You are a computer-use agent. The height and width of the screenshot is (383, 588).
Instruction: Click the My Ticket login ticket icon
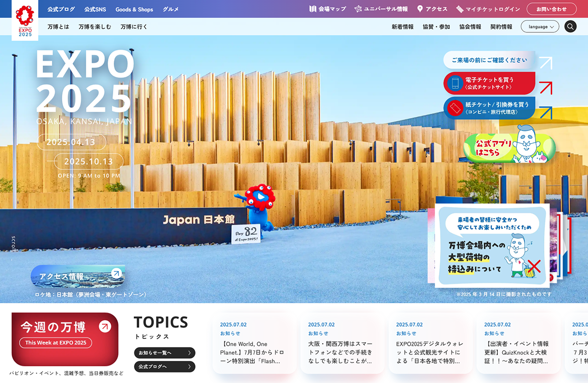[x=460, y=9]
